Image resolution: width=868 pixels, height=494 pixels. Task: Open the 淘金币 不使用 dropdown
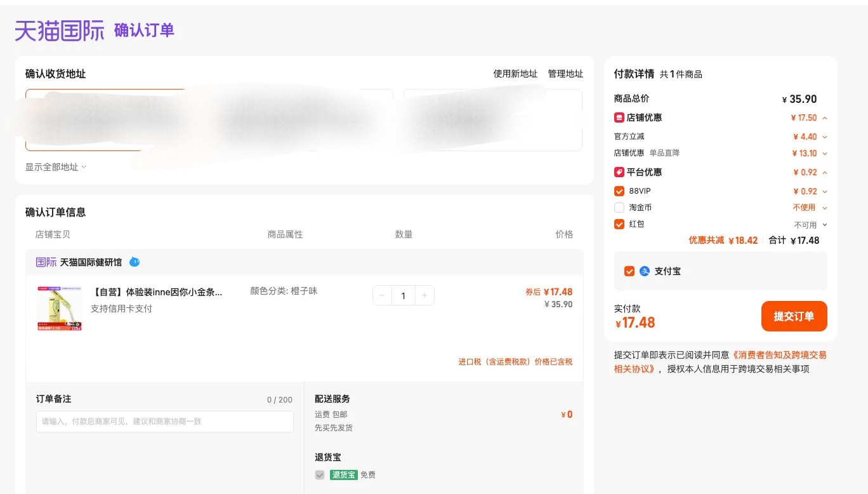point(824,208)
